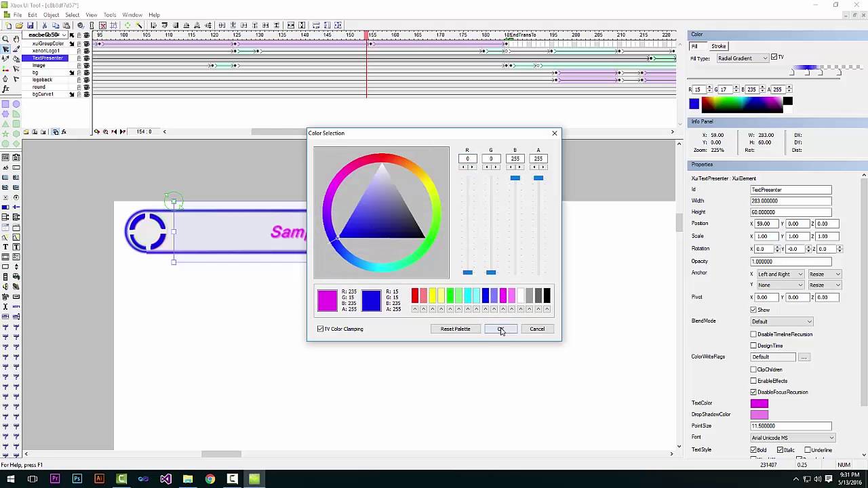Open the File menu
868x488 pixels.
pos(18,15)
